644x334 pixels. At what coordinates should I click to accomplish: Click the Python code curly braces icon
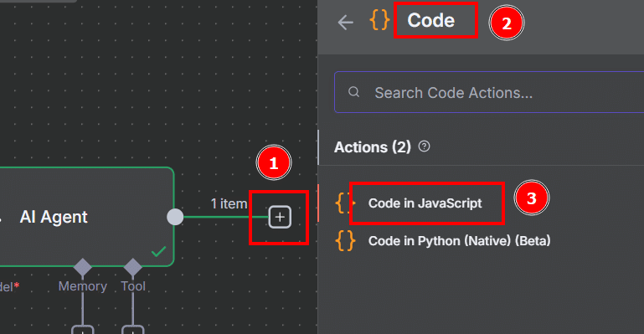[x=345, y=240]
